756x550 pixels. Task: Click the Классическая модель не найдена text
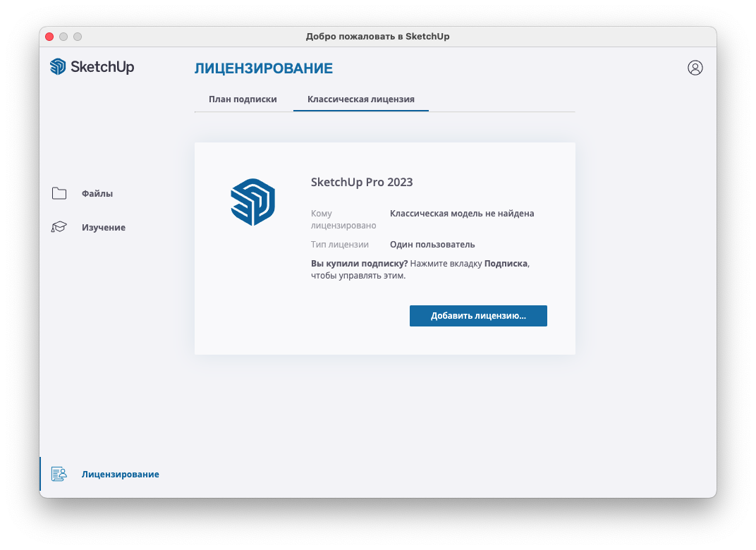tap(462, 214)
